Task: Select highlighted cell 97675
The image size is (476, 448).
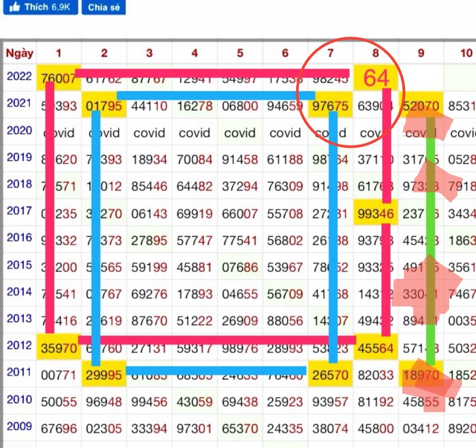Action: pyautogui.click(x=330, y=106)
